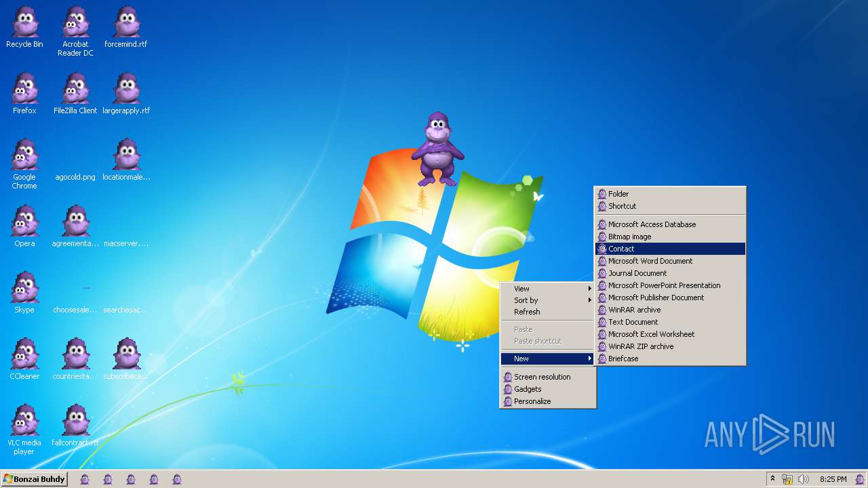The image size is (868, 488).
Task: Show hidden tray icons arrow
Action: (x=772, y=479)
